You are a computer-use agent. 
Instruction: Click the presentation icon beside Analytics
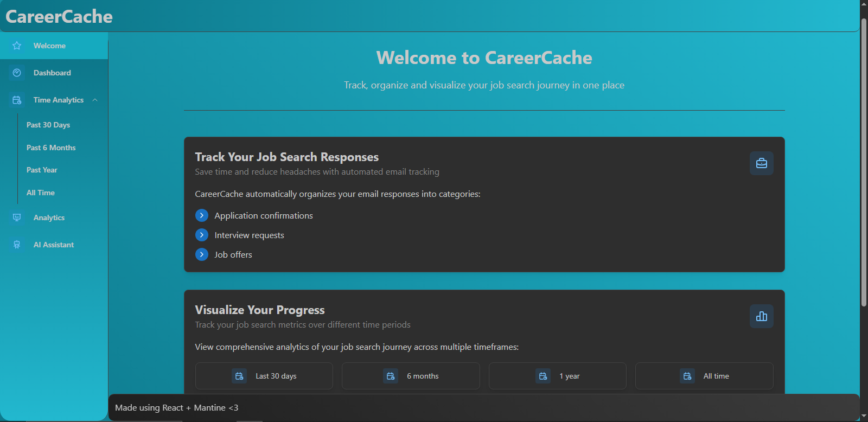point(17,218)
